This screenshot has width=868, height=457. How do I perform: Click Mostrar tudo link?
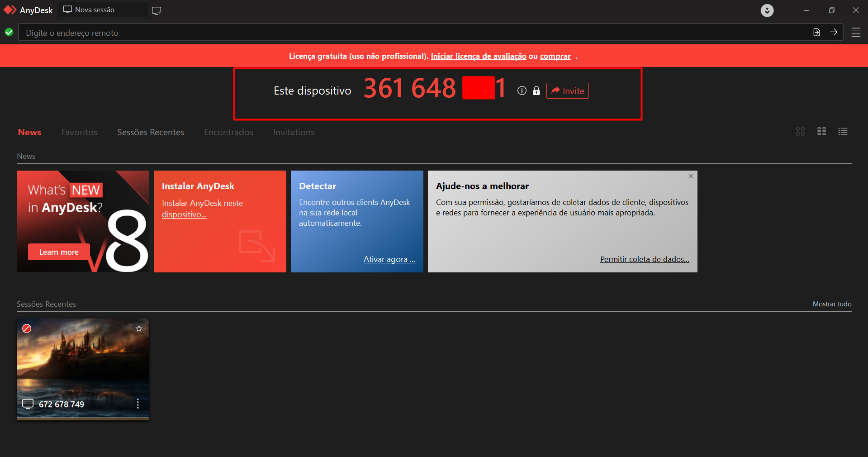[832, 304]
